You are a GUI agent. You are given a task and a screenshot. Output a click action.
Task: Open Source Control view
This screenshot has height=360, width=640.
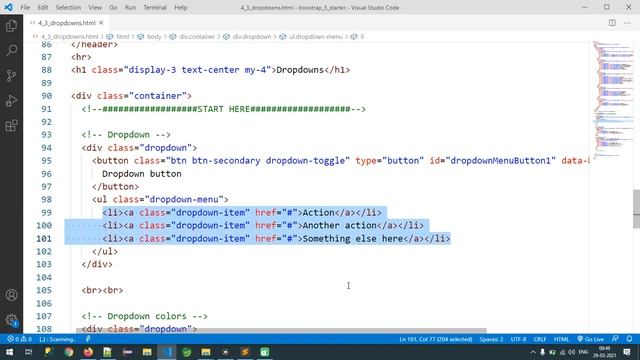(11, 76)
